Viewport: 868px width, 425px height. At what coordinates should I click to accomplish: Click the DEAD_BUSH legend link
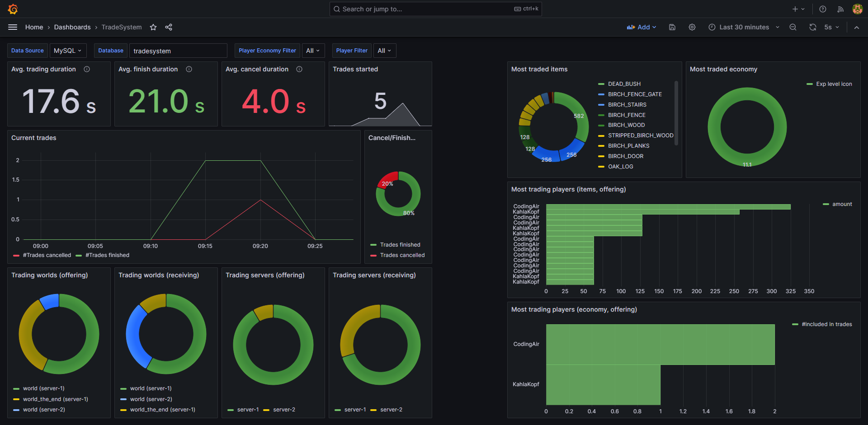point(624,84)
